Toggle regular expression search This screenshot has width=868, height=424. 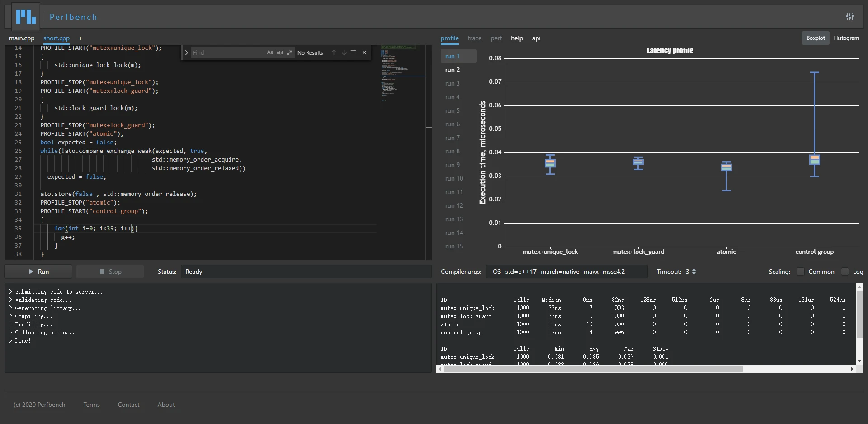point(290,52)
